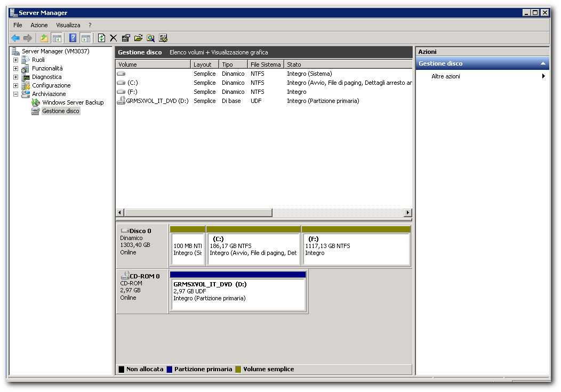This screenshot has width=561, height=392.
Task: Click the GRMSXVOL_IT_DVD disc icon in list
Action: (121, 100)
